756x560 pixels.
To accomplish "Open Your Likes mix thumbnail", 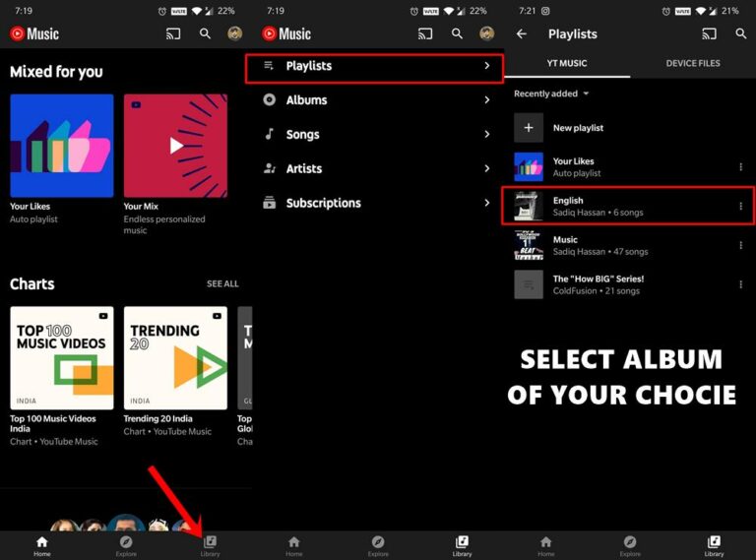I will (62, 146).
